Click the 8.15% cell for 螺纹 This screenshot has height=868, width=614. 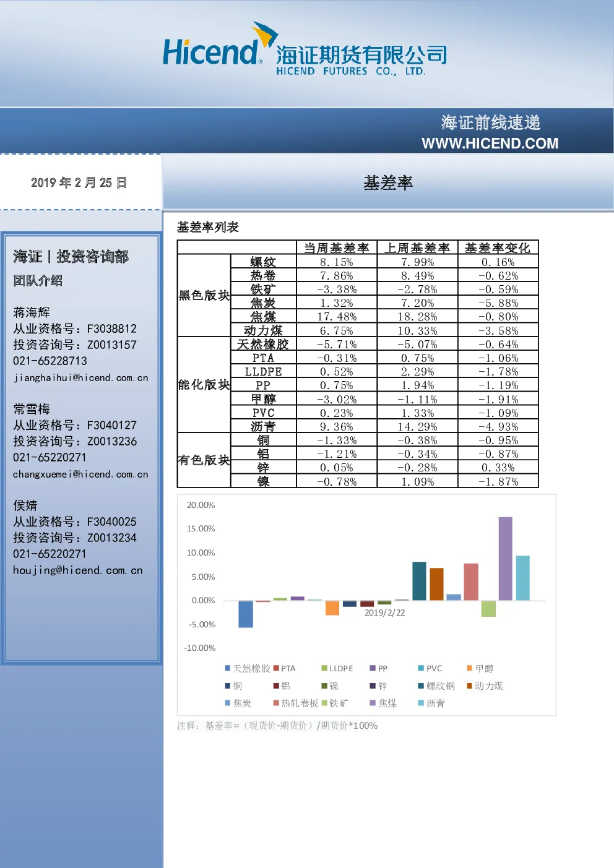pos(337,262)
